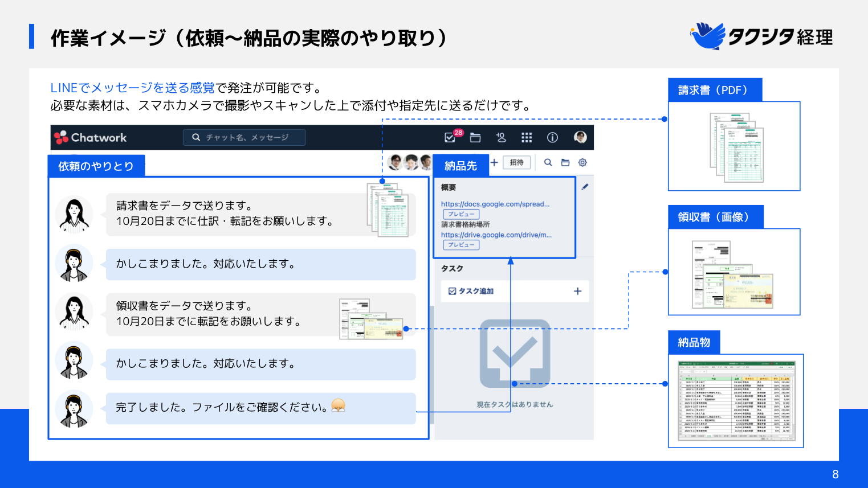Open the task list with 28 badge
Screen dimensions: 868x488
coord(450,137)
